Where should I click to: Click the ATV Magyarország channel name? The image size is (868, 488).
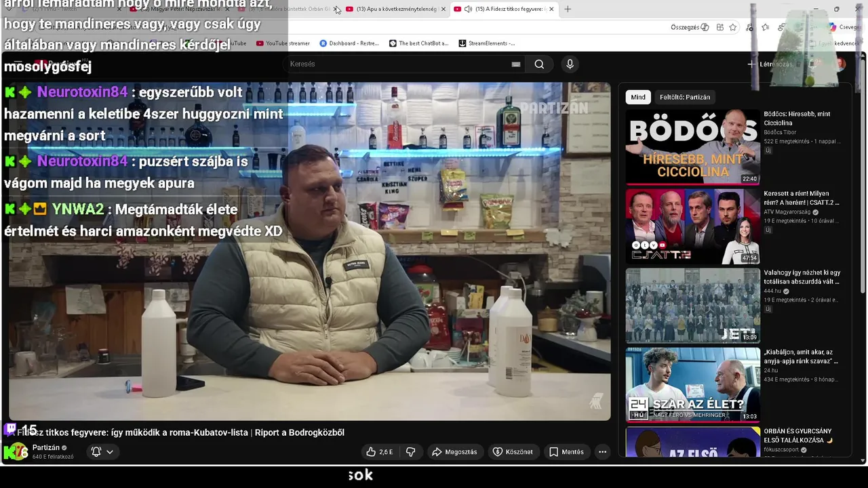787,211
